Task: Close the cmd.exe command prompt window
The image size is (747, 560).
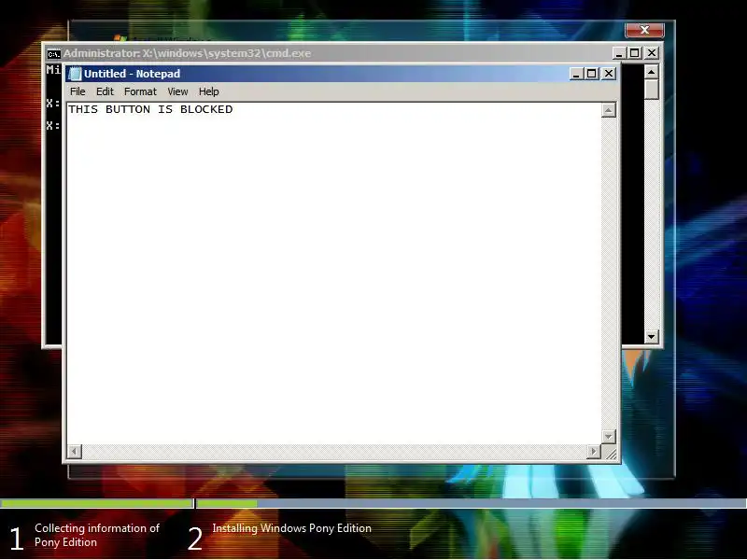Action: coord(652,53)
